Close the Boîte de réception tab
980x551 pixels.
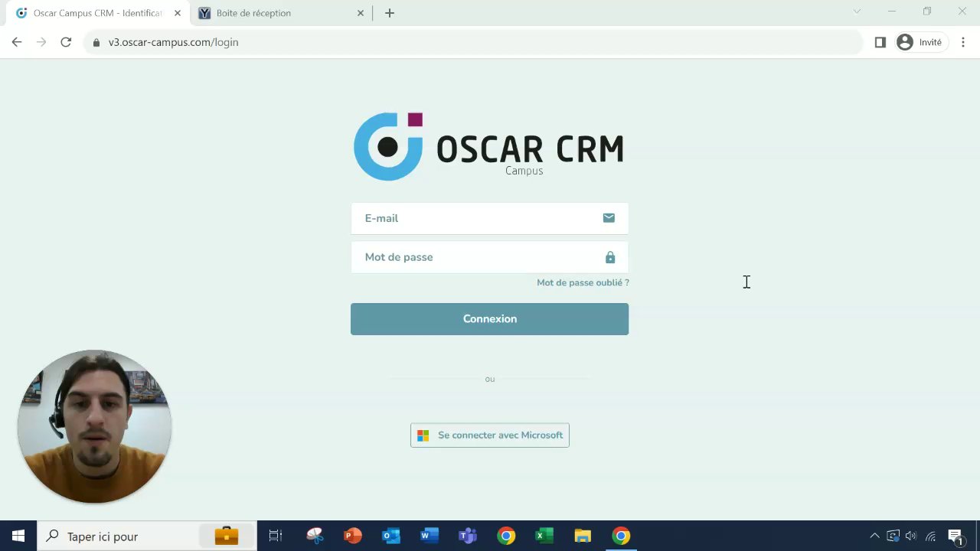pyautogui.click(x=361, y=13)
